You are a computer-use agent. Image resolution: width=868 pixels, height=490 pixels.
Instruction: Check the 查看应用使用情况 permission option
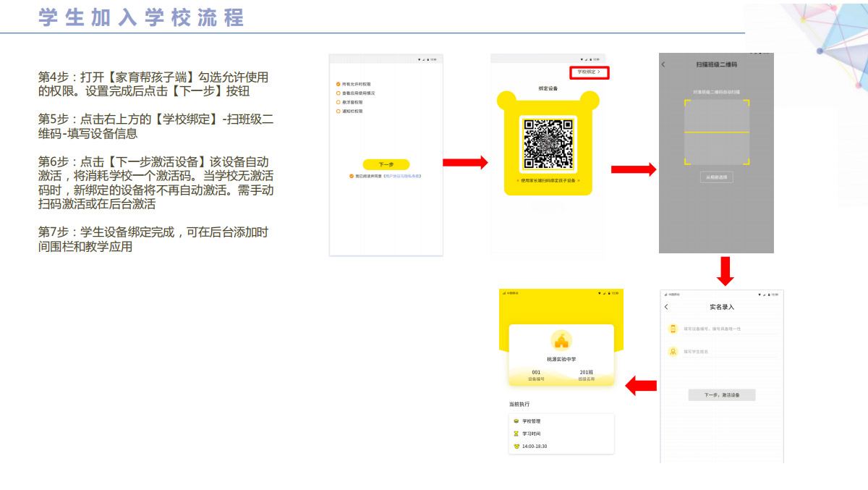tap(338, 93)
